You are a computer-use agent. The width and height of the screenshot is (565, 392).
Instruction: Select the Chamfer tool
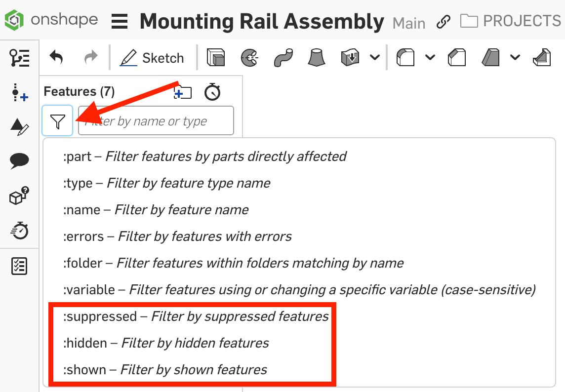pos(457,58)
